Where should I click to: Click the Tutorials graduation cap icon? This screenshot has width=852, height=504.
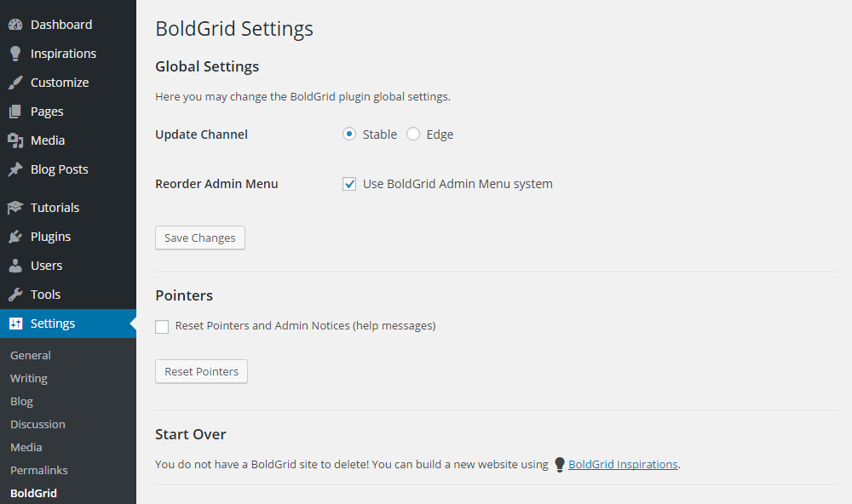click(x=15, y=208)
